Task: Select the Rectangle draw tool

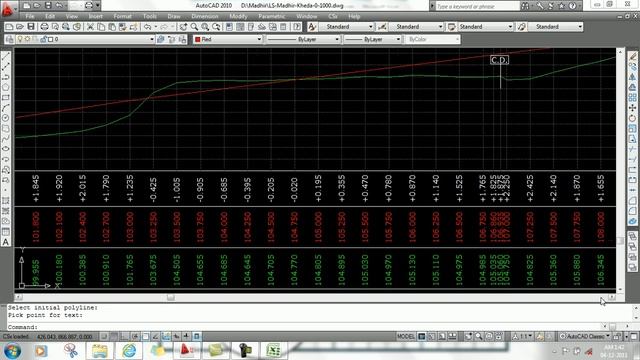Action: tap(6, 98)
